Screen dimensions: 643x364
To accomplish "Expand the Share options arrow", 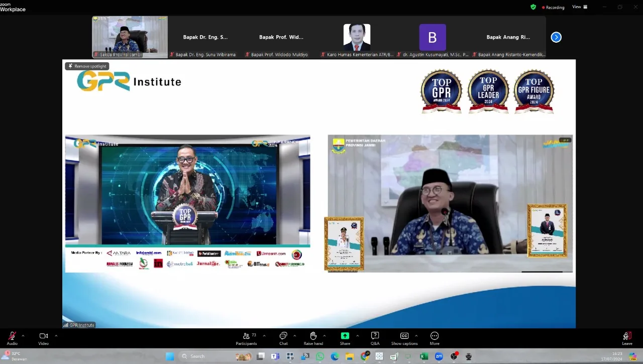I will coord(357,336).
